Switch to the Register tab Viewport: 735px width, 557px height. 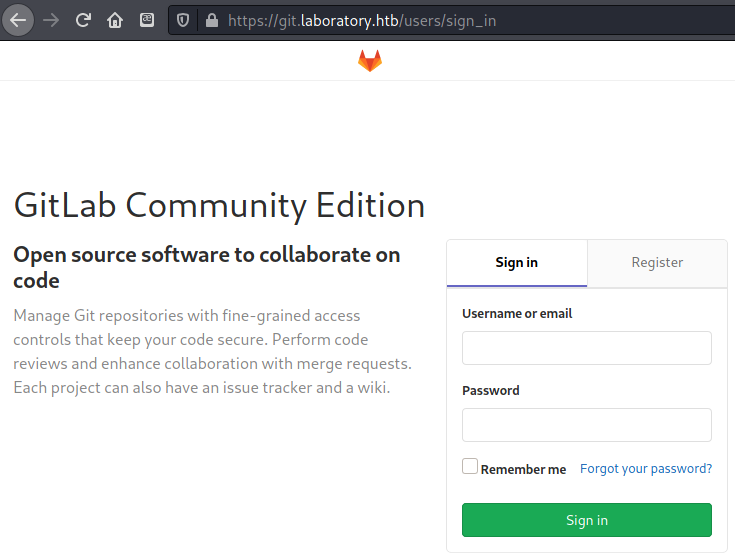pos(657,263)
